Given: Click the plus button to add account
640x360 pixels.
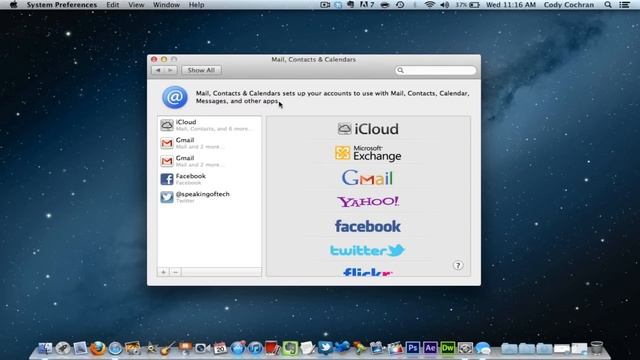Looking at the screenshot, I should point(163,272).
